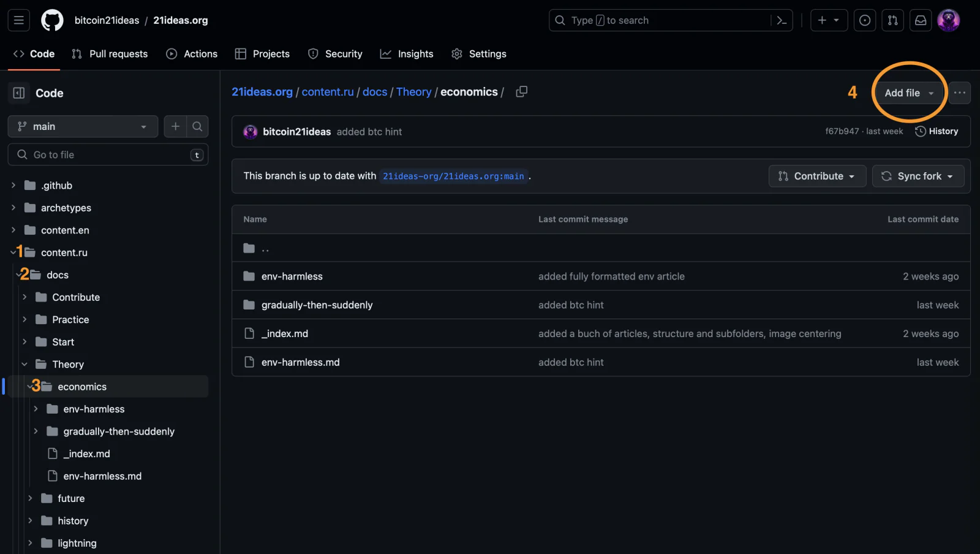Go to GitHub home via Octocat logo
This screenshot has height=554, width=980.
pyautogui.click(x=52, y=20)
